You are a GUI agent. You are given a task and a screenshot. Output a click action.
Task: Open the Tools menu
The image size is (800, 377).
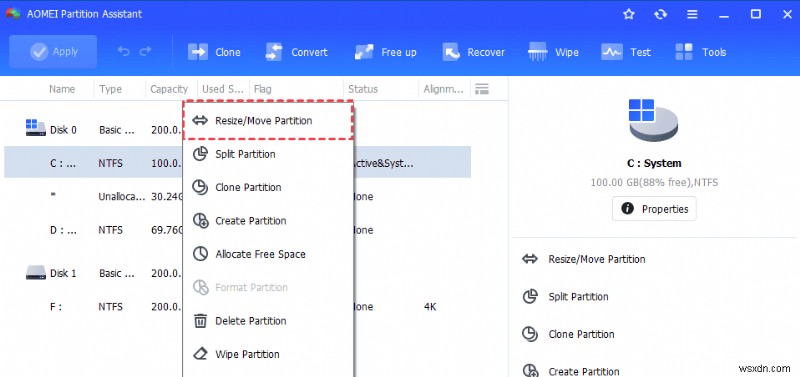pyautogui.click(x=700, y=52)
